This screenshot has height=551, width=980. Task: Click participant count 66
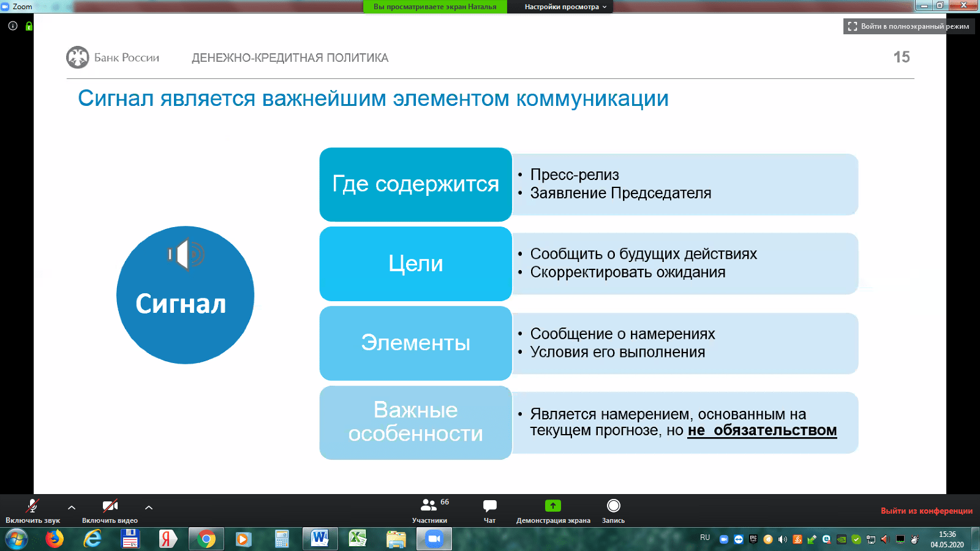point(445,502)
